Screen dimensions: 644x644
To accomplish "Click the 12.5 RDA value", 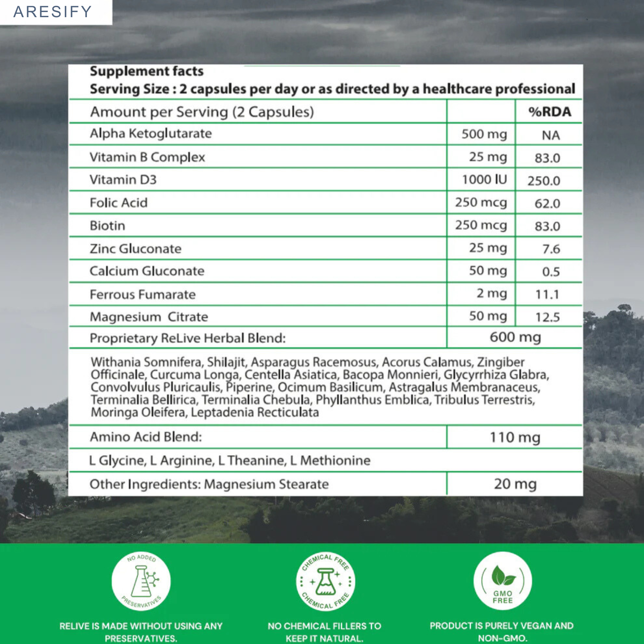I will pos(548,317).
